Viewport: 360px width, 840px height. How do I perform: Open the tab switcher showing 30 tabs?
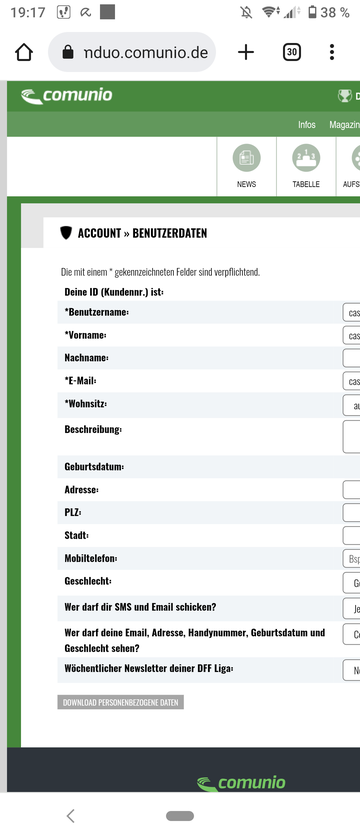pyautogui.click(x=291, y=52)
